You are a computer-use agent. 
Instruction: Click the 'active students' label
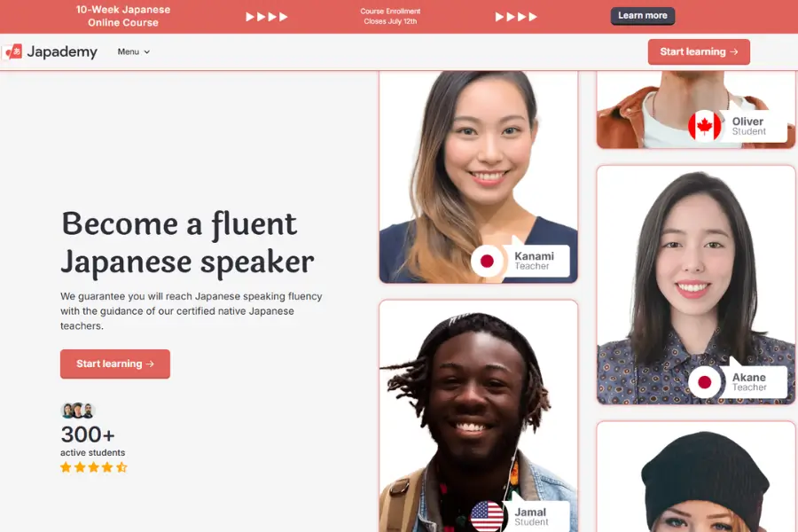tap(92, 452)
